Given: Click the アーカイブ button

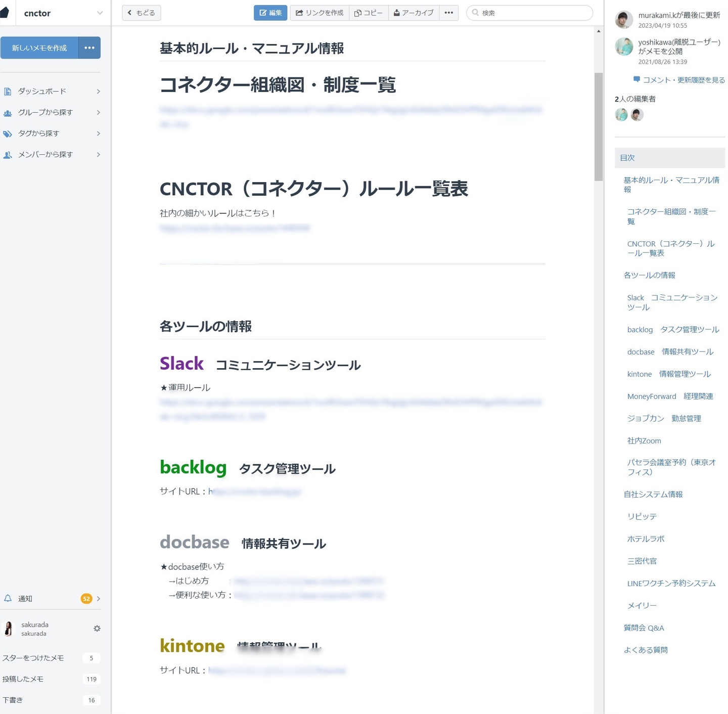Looking at the screenshot, I should (414, 13).
